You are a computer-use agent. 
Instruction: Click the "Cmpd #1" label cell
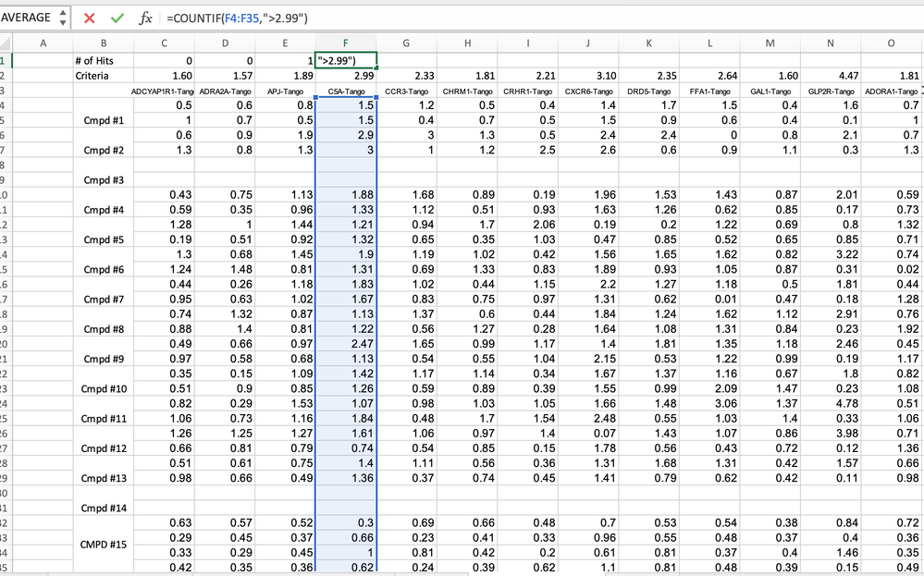pyautogui.click(x=104, y=119)
